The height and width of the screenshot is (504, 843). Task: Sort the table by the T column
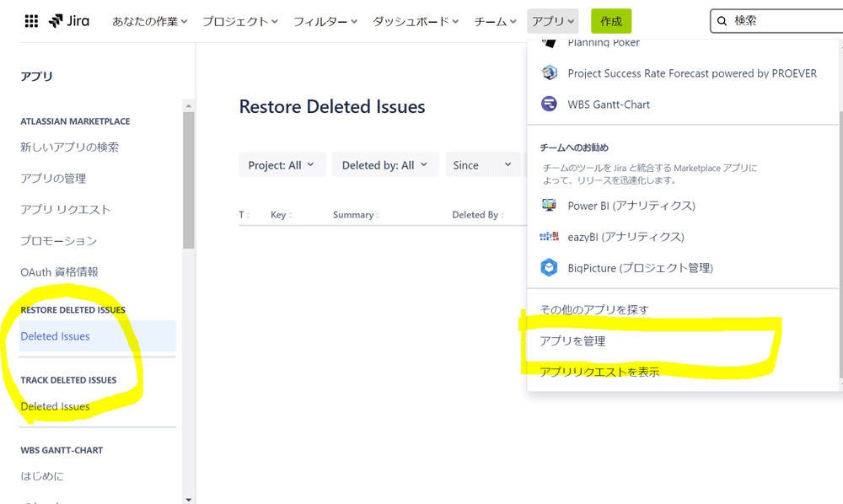click(244, 215)
